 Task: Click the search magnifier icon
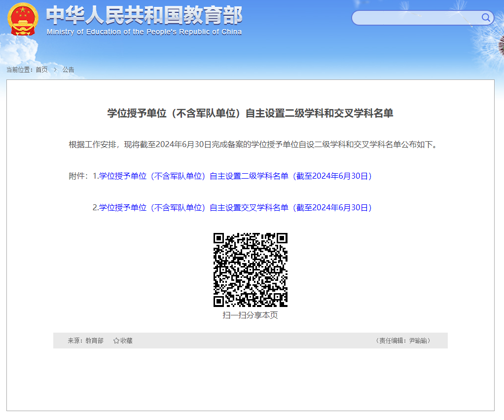click(x=486, y=18)
